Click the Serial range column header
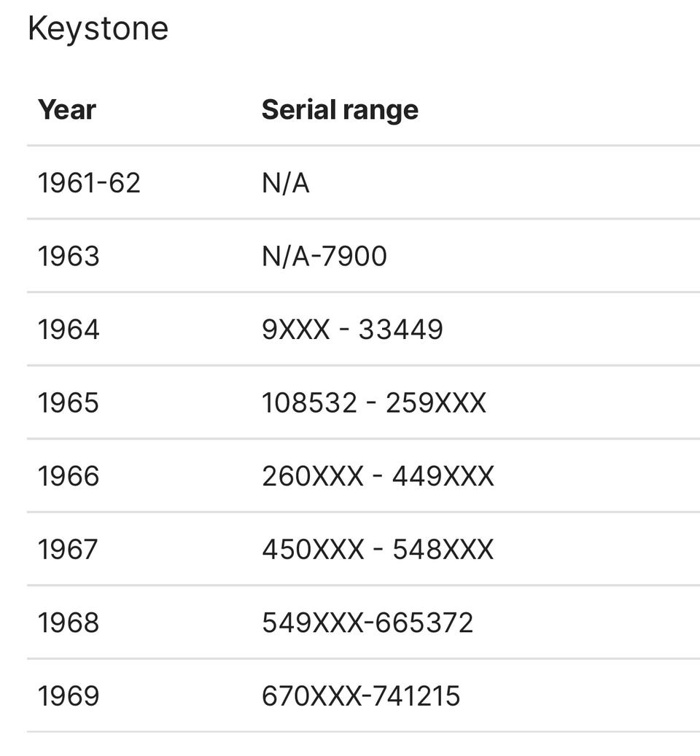700x756 pixels. coord(340,109)
